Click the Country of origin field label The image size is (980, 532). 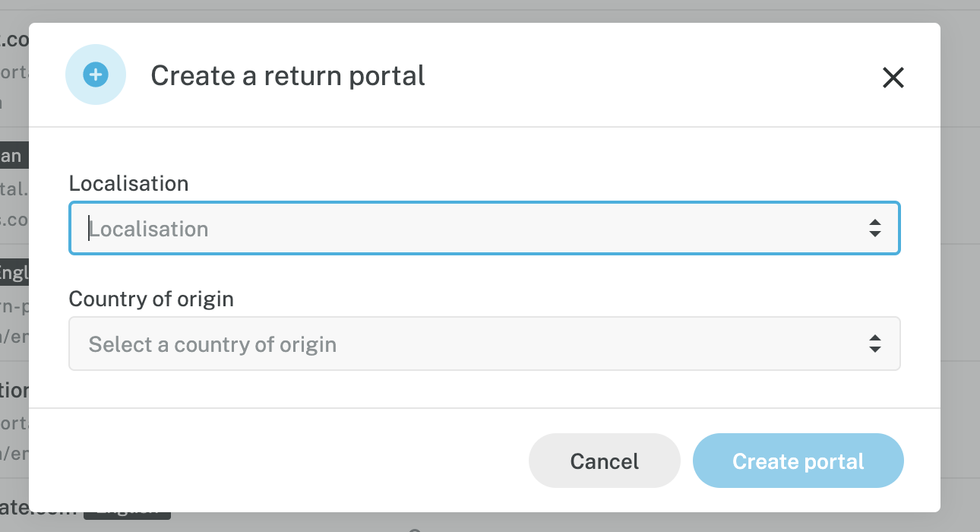[151, 299]
